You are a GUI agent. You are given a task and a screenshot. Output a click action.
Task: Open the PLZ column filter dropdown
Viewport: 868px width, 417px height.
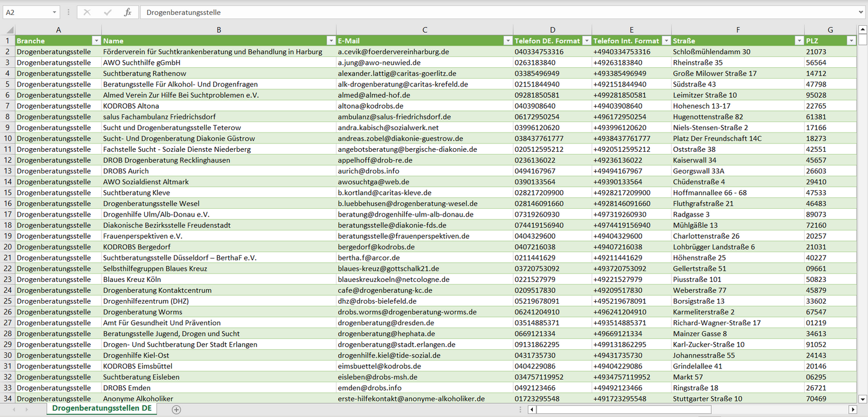pyautogui.click(x=851, y=41)
